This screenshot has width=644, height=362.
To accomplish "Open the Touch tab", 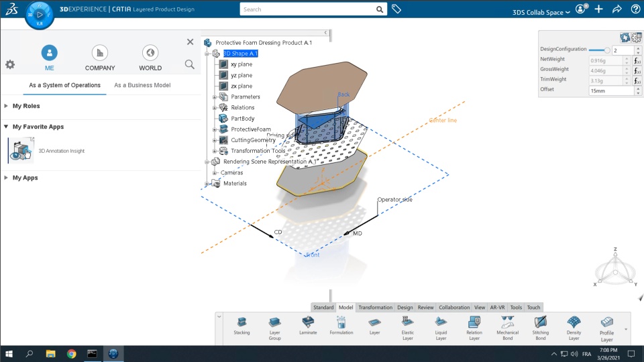I will click(x=533, y=308).
